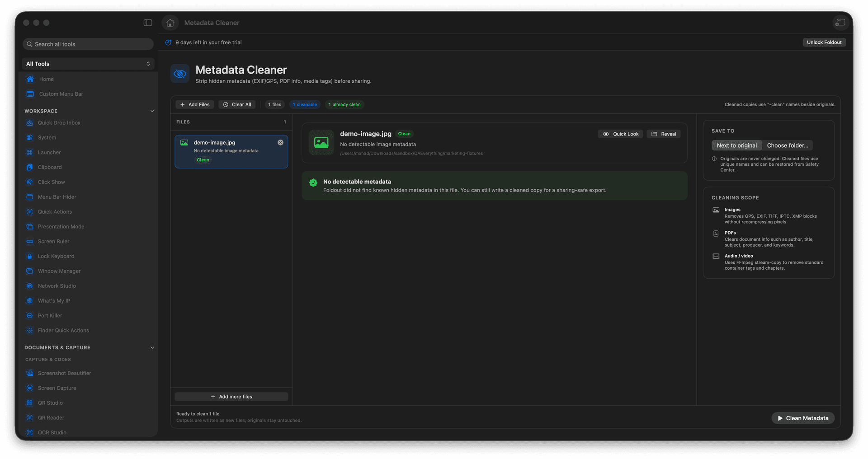
Task: Click the PDFs scope icon
Action: (716, 234)
